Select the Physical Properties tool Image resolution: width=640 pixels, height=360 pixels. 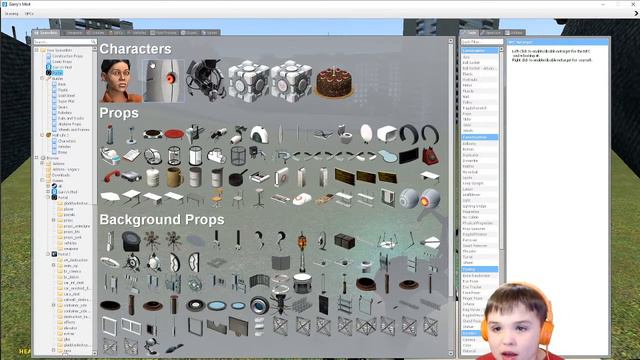click(480, 223)
